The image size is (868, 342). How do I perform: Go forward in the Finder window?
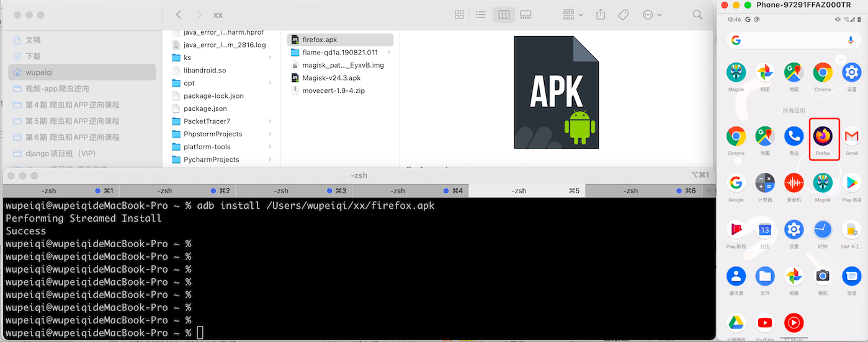(x=199, y=15)
